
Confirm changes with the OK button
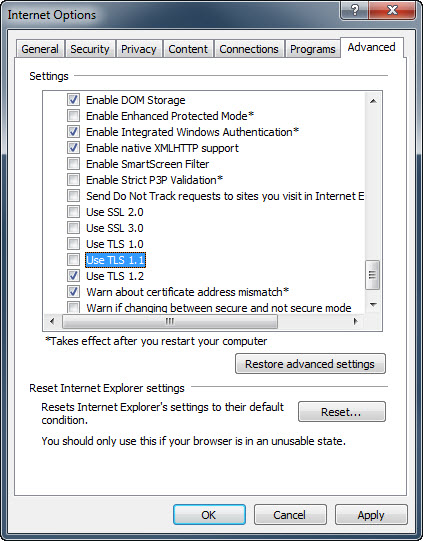(x=209, y=515)
